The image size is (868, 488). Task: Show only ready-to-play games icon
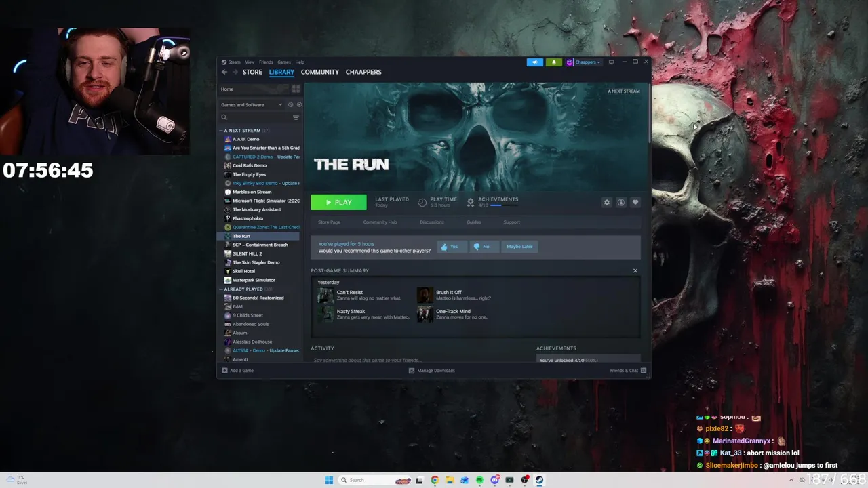coord(299,105)
